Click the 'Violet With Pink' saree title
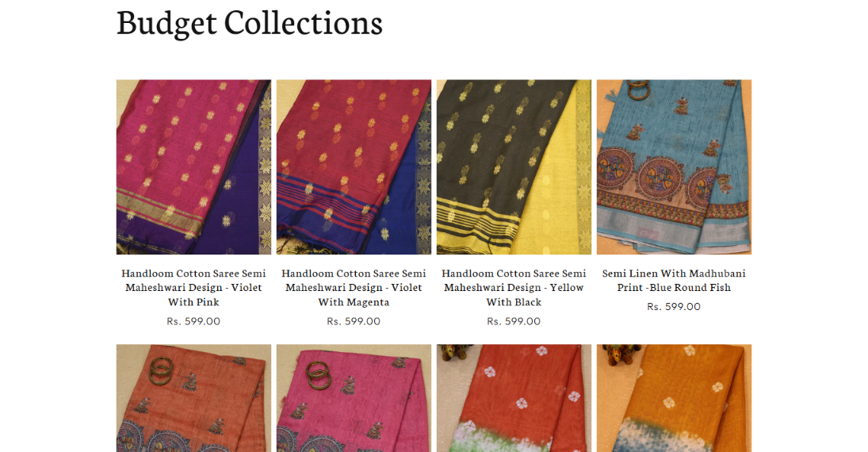 coord(193,288)
